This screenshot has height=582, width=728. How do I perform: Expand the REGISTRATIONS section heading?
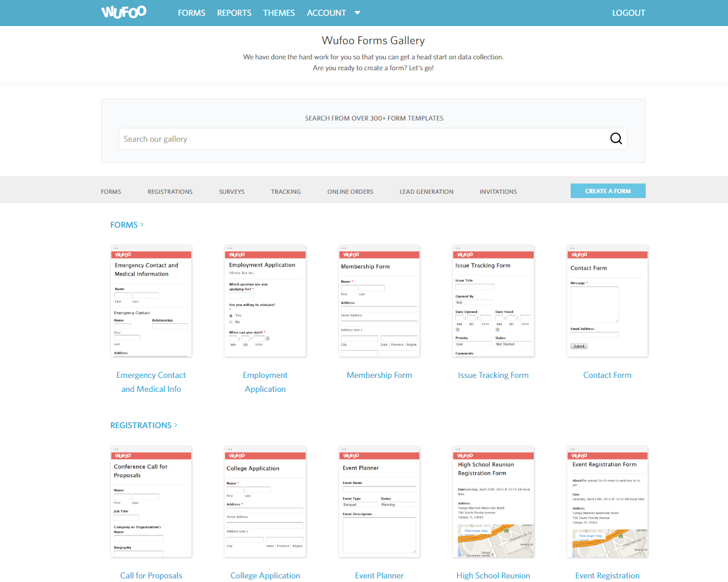[x=143, y=425]
